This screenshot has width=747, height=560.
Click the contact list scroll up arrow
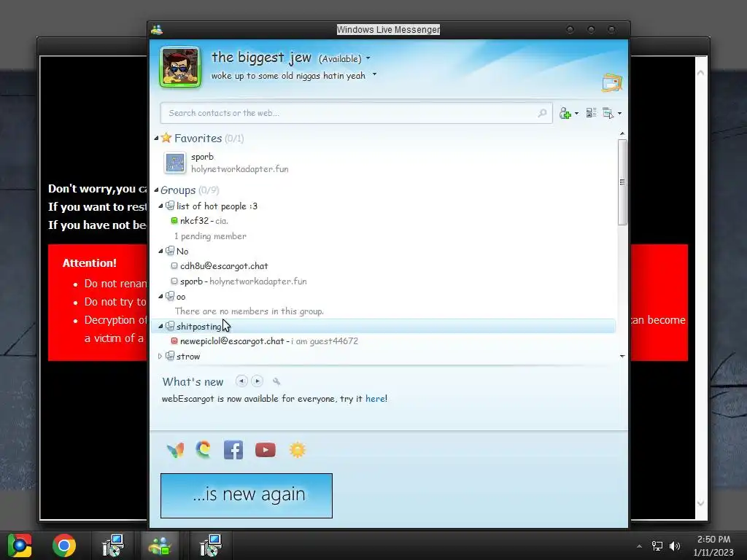(622, 134)
